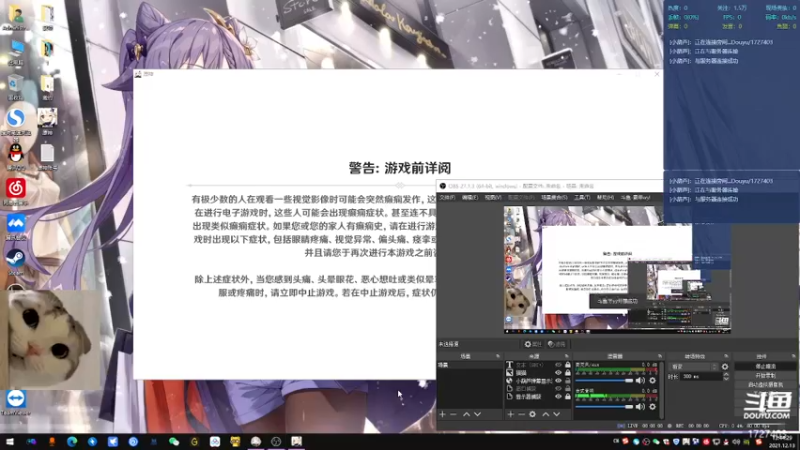This screenshot has width=800, height=450.
Task: Toggle lock on the browser danmaku source
Action: click(x=568, y=381)
